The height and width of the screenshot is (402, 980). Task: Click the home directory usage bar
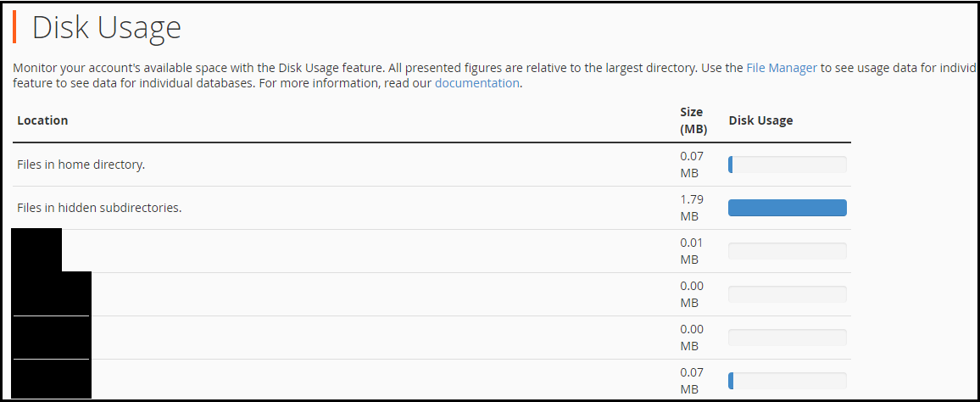tap(787, 165)
